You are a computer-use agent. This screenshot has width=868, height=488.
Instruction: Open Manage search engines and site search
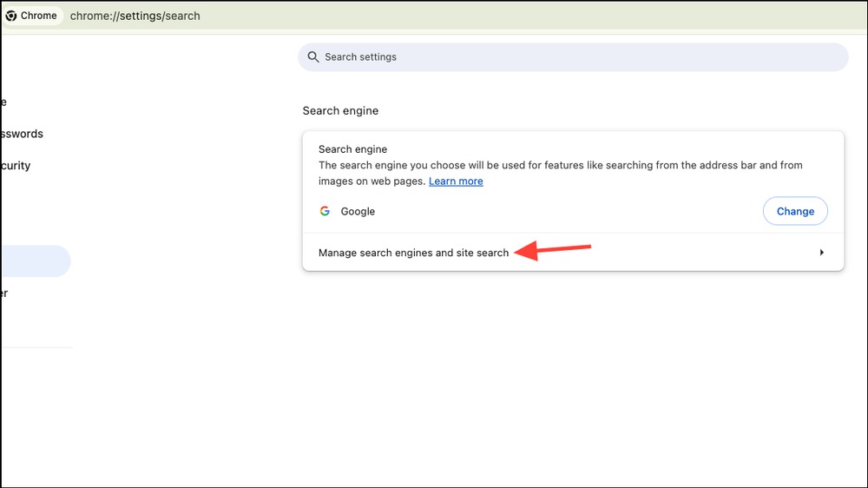[573, 253]
